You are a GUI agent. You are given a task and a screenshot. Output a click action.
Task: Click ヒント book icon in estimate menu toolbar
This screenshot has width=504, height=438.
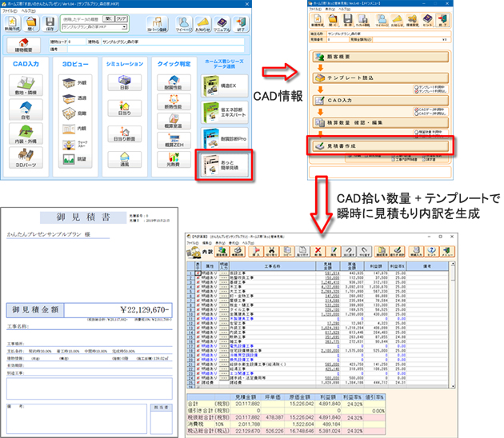pos(427,20)
